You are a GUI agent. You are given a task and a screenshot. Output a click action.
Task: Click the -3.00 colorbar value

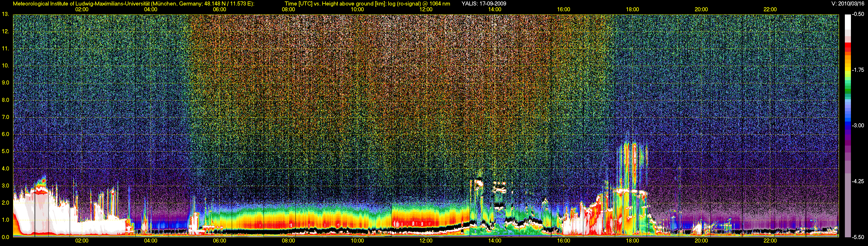coord(858,125)
